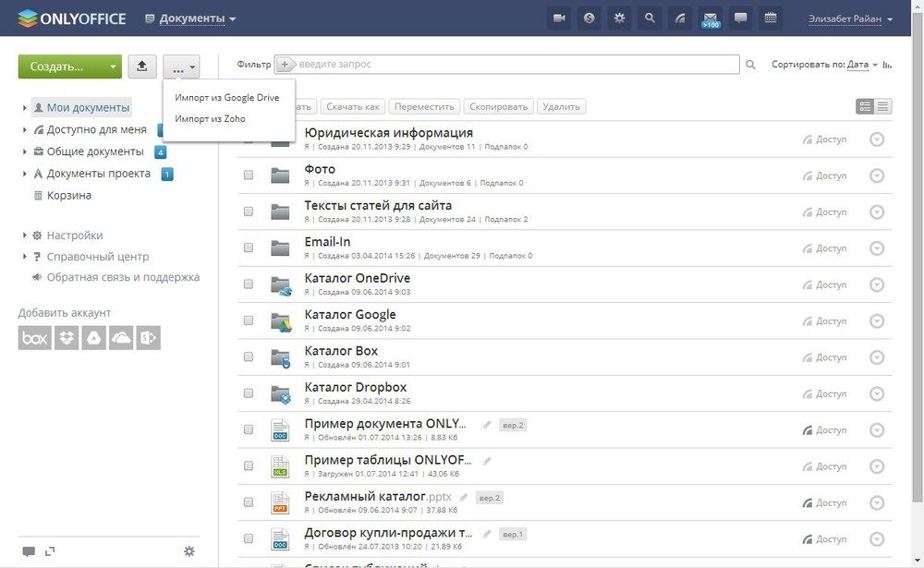Click the expand window icon at sidebar bottom
Image resolution: width=924 pixels, height=568 pixels.
(x=50, y=551)
